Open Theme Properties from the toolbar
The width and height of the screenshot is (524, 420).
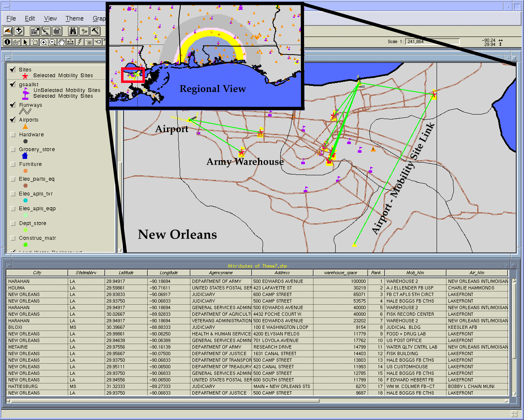(x=35, y=31)
